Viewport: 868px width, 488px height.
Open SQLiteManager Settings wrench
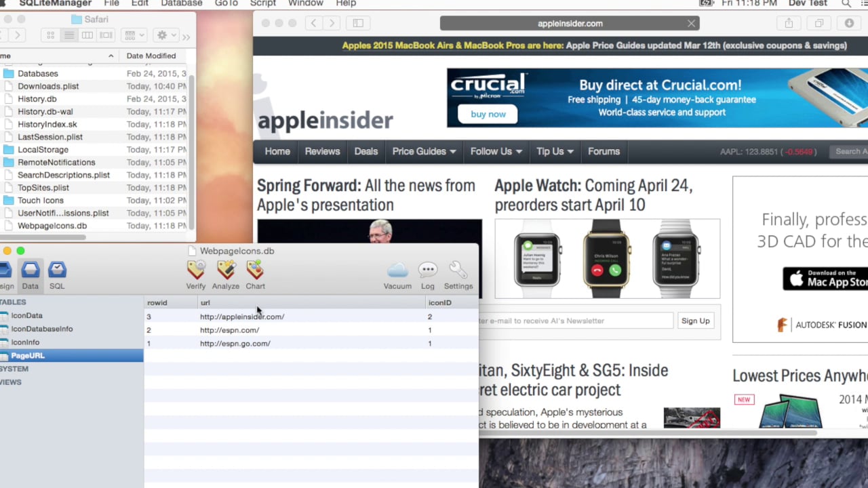[x=458, y=275]
